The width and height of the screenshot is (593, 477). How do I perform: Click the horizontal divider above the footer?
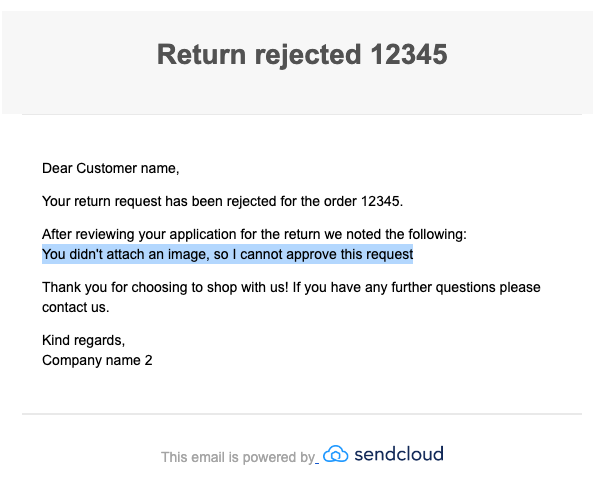tap(302, 414)
